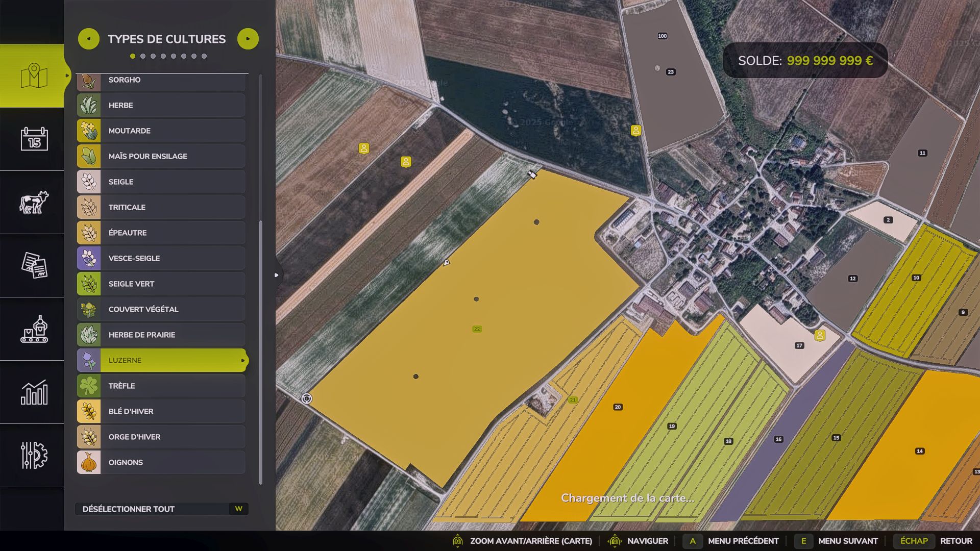Toggle the Trèfle crop filter

[x=161, y=386]
